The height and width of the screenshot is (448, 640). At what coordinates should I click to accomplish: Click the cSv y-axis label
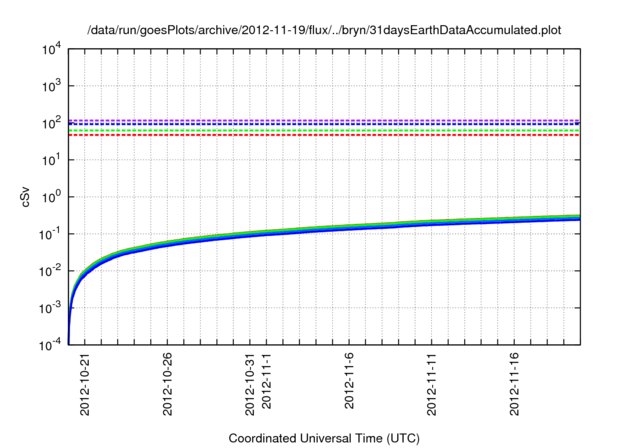(27, 198)
